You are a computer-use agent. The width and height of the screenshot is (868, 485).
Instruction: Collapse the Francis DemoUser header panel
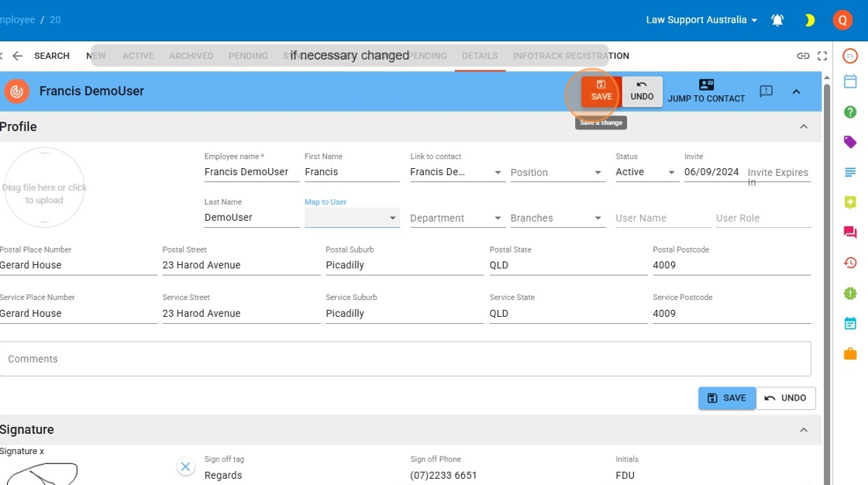(796, 92)
